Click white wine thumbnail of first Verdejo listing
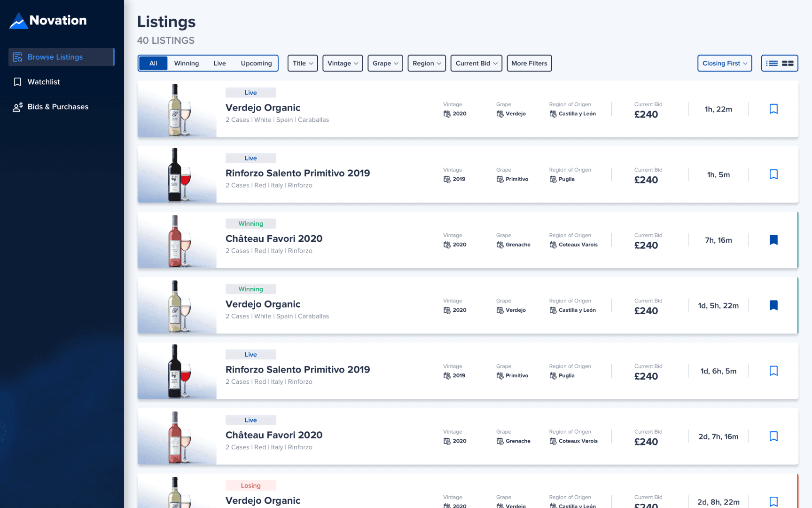The image size is (812, 508). (x=177, y=109)
